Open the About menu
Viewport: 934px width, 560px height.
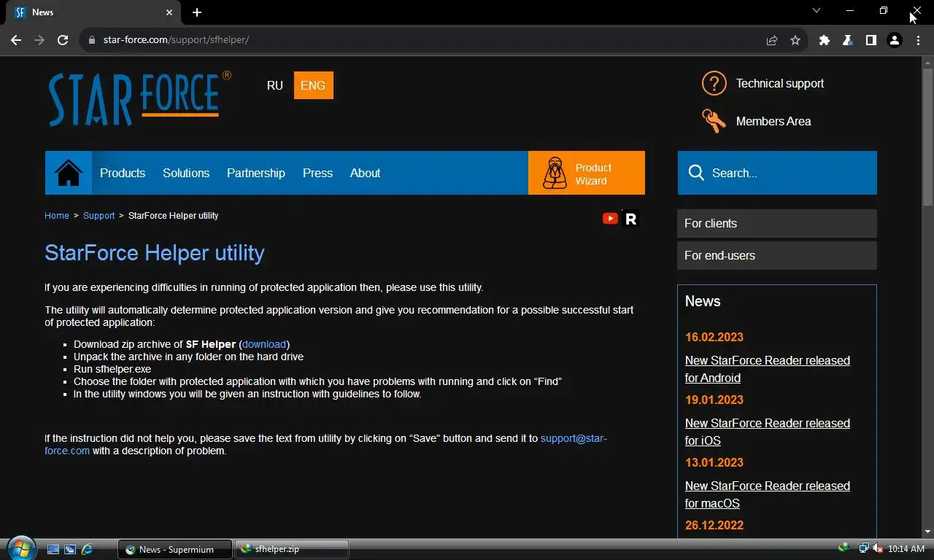(x=365, y=173)
